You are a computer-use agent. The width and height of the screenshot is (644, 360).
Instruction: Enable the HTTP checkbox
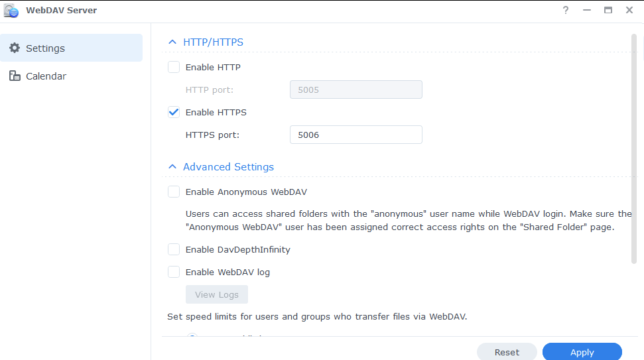(174, 67)
